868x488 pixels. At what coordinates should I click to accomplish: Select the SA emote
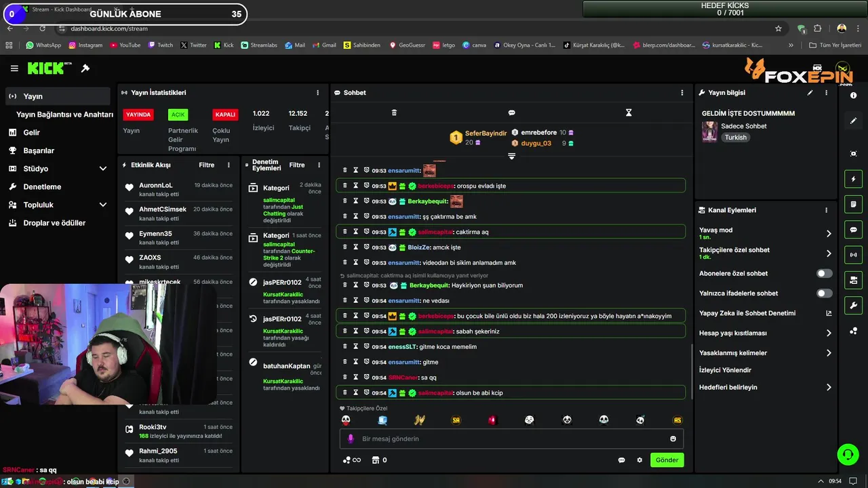(x=456, y=420)
